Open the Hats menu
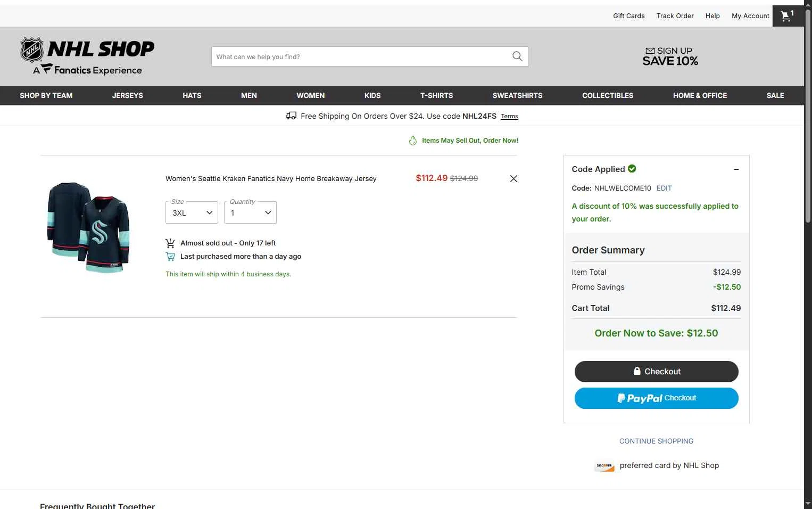 pyautogui.click(x=192, y=95)
